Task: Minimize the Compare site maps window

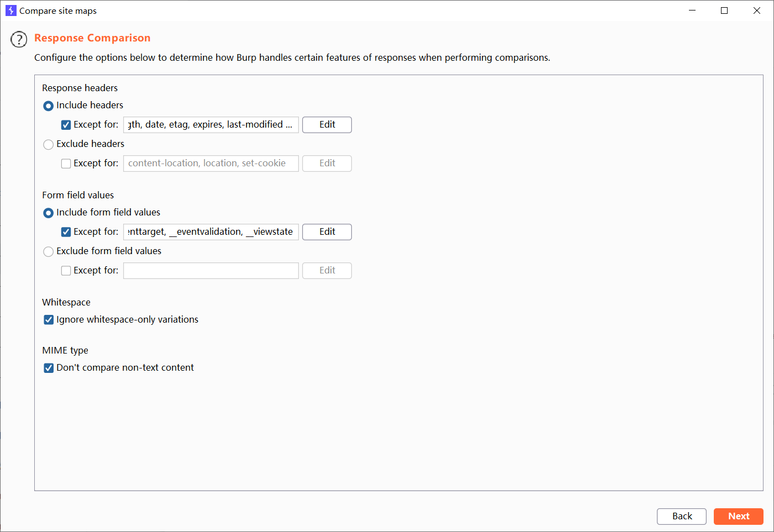Action: click(692, 10)
